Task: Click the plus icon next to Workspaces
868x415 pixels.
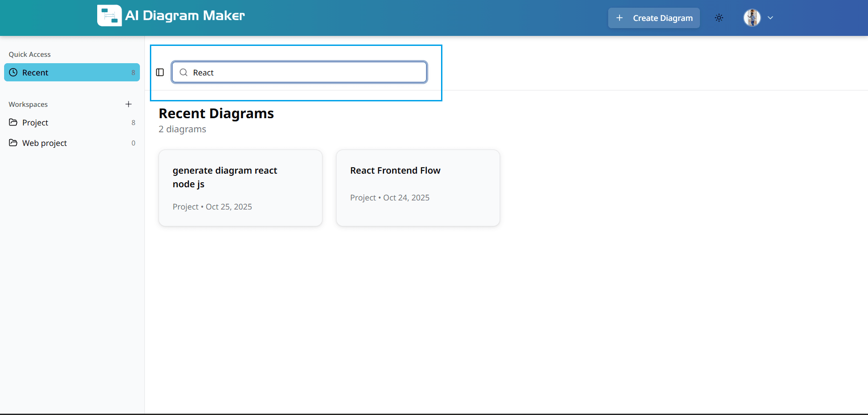Action: pos(129,104)
